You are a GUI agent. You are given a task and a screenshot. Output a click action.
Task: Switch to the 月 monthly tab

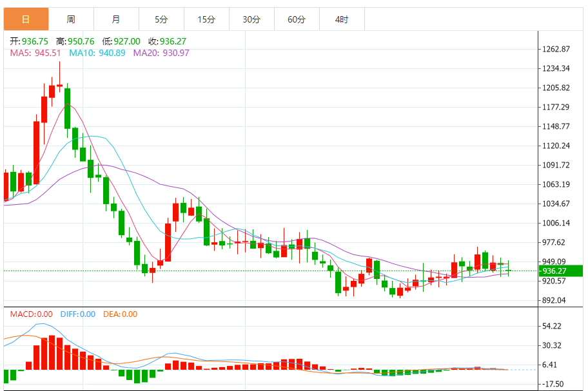116,19
